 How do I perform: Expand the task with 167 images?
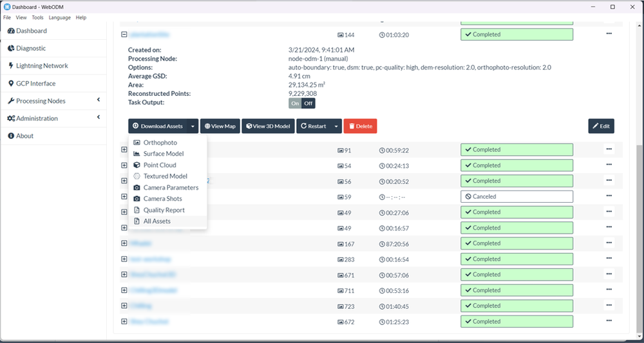point(124,243)
